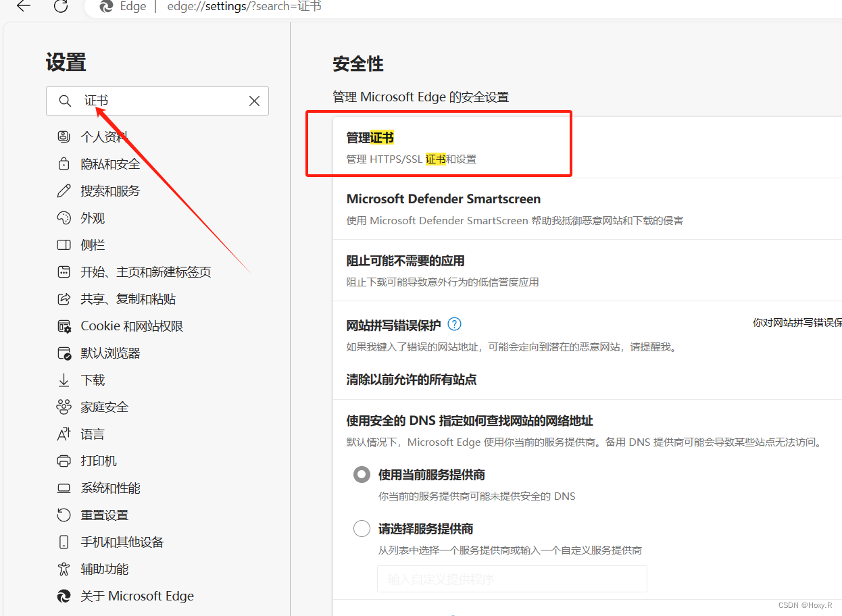The image size is (842, 616).
Task: Click the 管理 HTTPS/SSL 证书和设置 description
Action: click(412, 159)
